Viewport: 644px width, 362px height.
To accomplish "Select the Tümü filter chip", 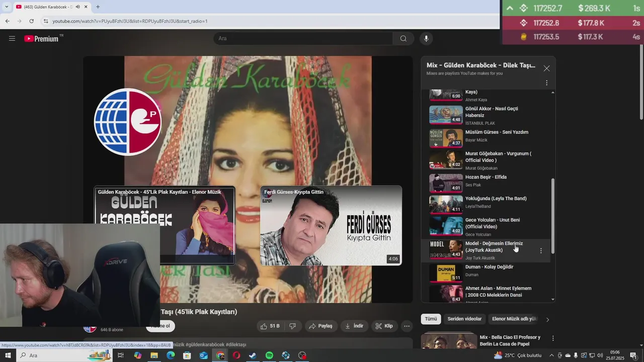I will pos(431,319).
